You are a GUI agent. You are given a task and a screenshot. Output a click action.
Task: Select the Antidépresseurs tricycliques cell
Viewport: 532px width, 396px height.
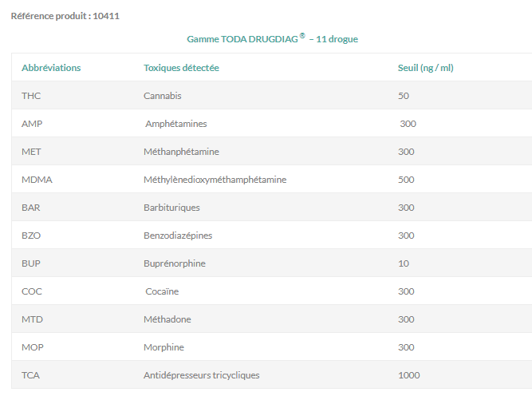pyautogui.click(x=201, y=375)
